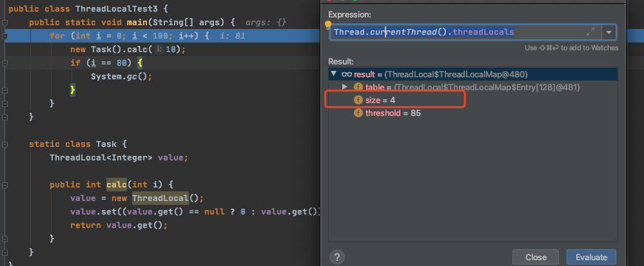The image size is (644, 266).
Task: Expand the expression field to multiline
Action: pyautogui.click(x=590, y=32)
